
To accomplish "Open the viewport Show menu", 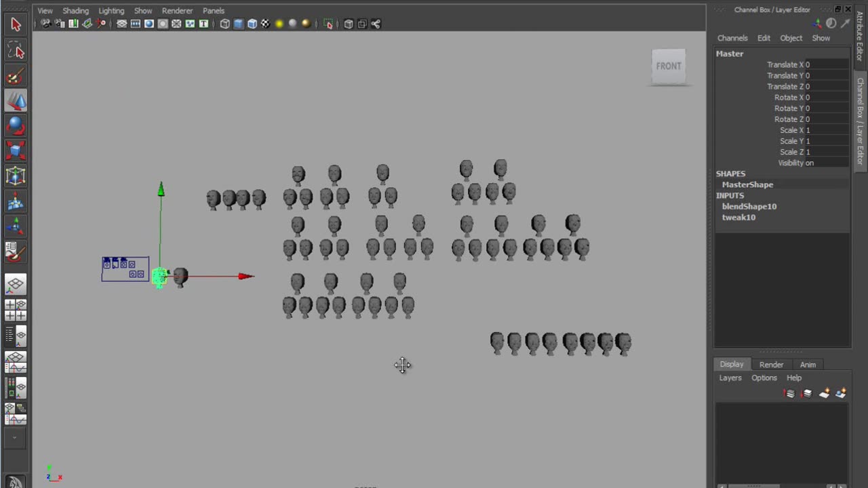I will (x=143, y=11).
